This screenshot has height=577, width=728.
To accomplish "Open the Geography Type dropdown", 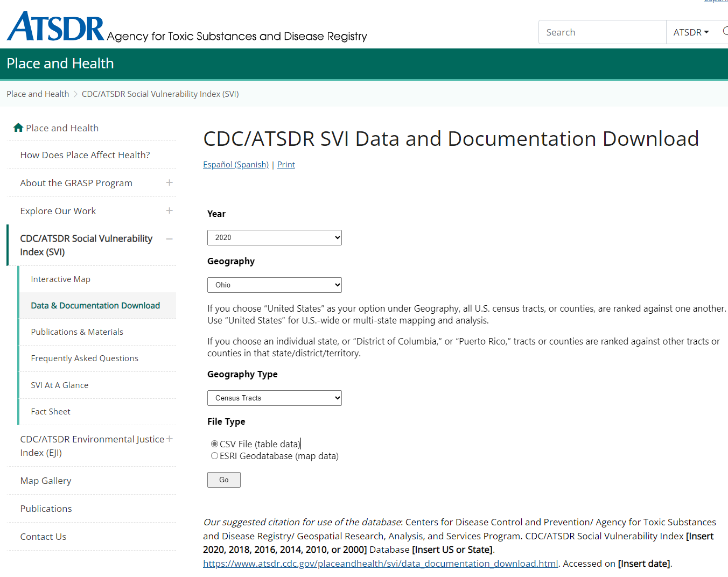I will click(x=275, y=398).
